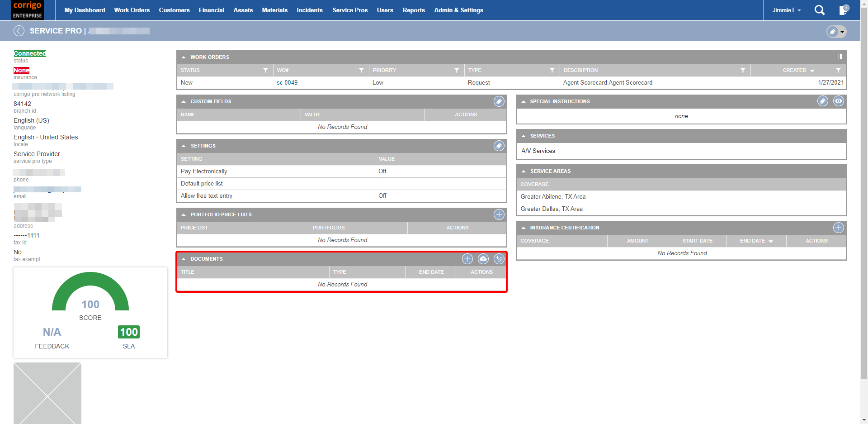The height and width of the screenshot is (424, 868).
Task: Go back using the circular arrow icon
Action: (19, 31)
